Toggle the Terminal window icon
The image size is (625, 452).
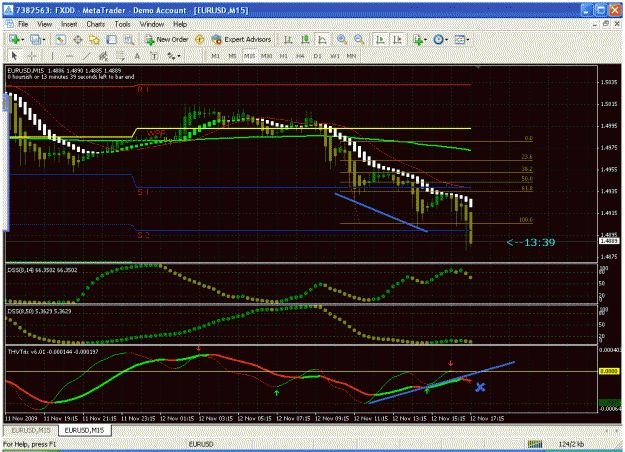pos(112,39)
